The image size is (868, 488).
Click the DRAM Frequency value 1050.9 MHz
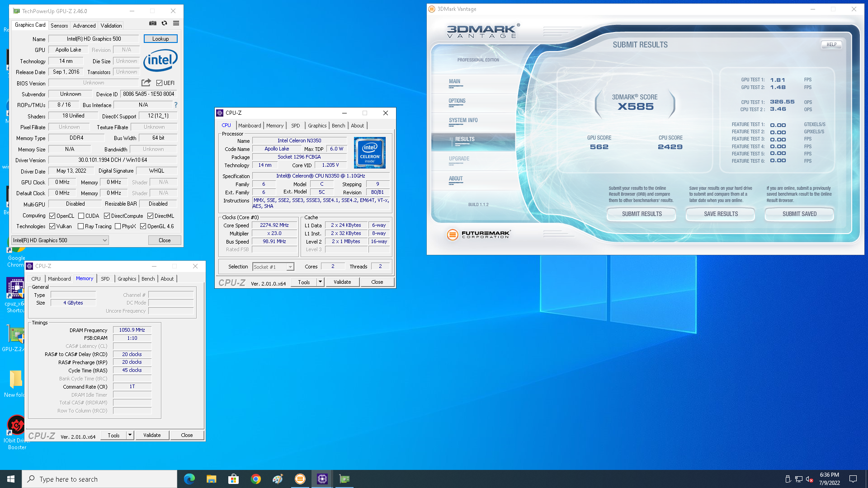pos(132,330)
